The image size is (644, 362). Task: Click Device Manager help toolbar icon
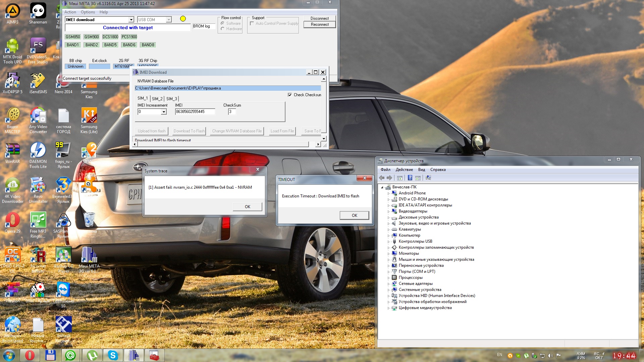(x=410, y=178)
